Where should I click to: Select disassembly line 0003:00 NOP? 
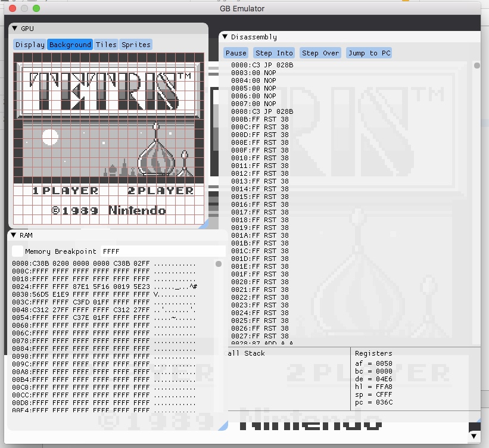254,73
